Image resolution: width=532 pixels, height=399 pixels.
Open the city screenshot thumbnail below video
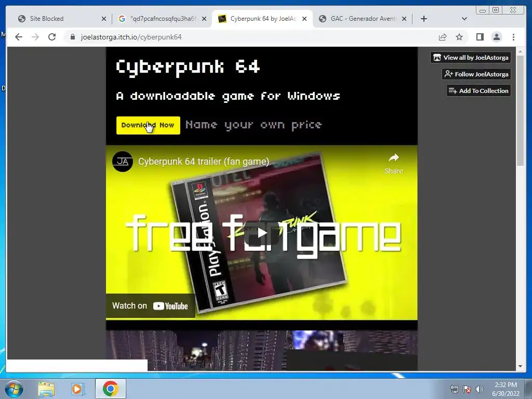point(262,351)
